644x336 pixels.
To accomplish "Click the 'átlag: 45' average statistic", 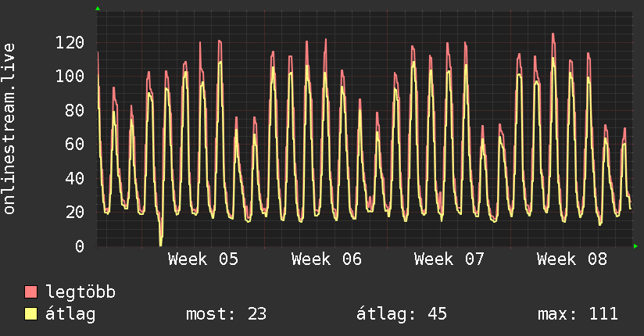I will [401, 314].
